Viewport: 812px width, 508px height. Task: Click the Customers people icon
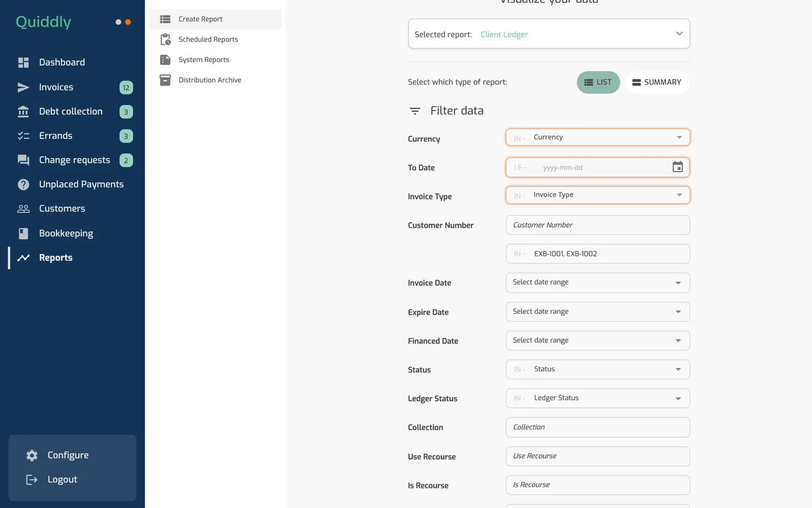click(23, 209)
